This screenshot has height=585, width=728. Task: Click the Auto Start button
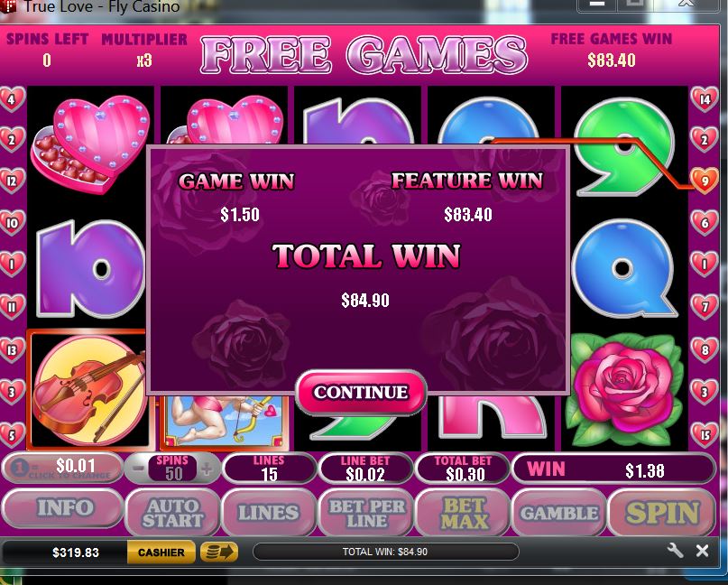coord(172,513)
